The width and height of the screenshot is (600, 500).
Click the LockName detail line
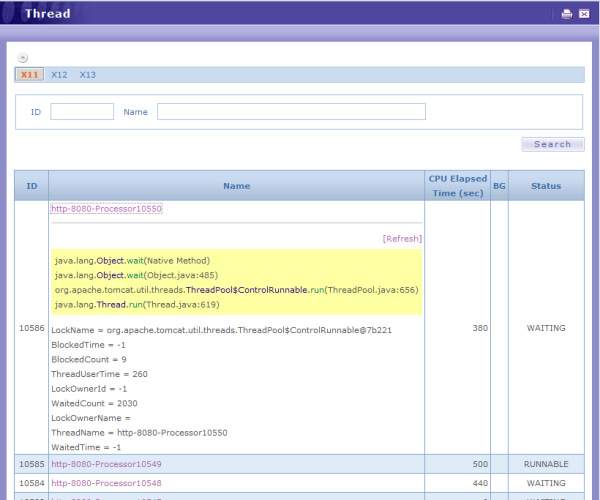[222, 330]
